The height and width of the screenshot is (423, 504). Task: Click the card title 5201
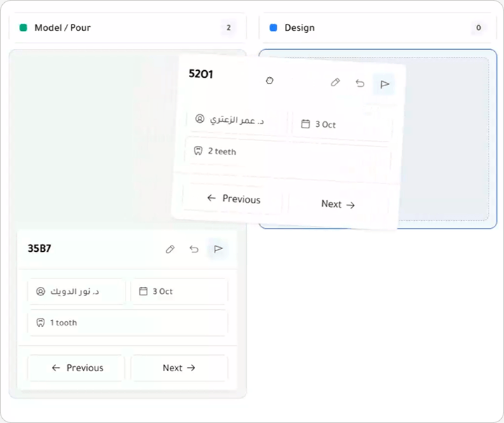[201, 74]
